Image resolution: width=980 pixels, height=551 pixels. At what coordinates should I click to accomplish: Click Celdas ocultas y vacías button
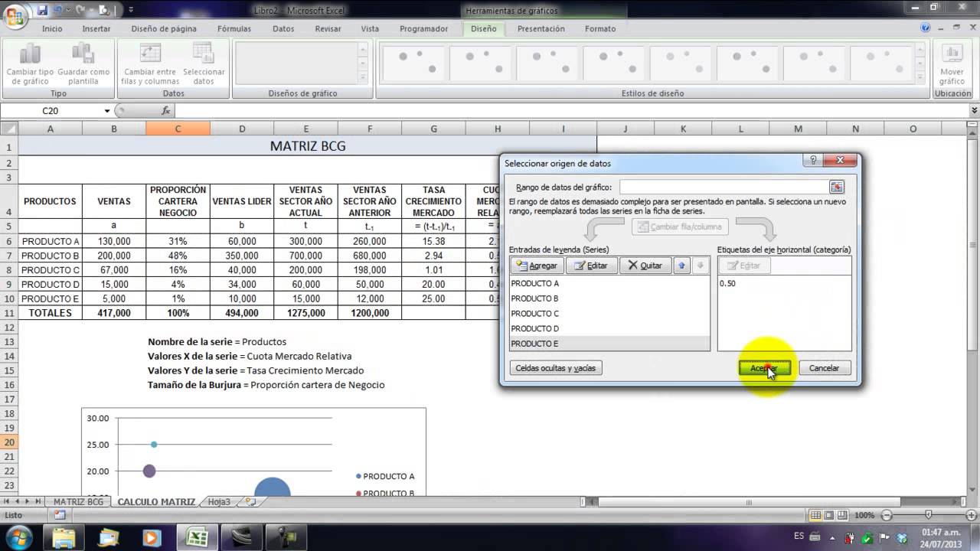(x=555, y=368)
